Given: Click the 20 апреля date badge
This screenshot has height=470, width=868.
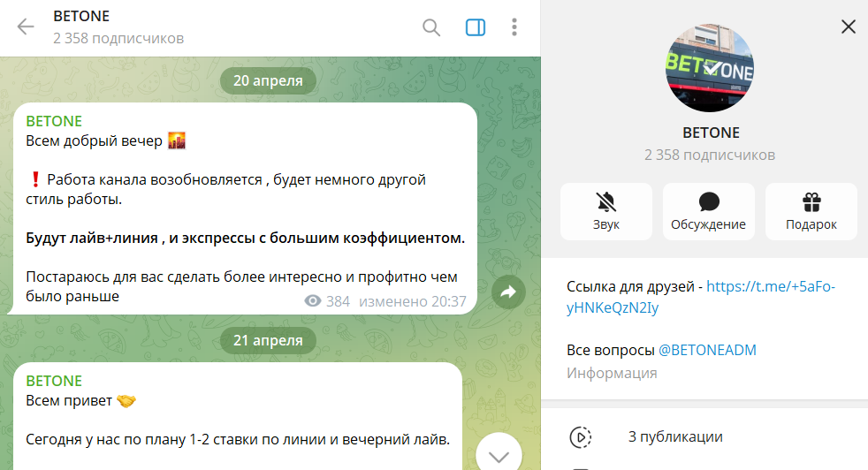Looking at the screenshot, I should [x=268, y=80].
